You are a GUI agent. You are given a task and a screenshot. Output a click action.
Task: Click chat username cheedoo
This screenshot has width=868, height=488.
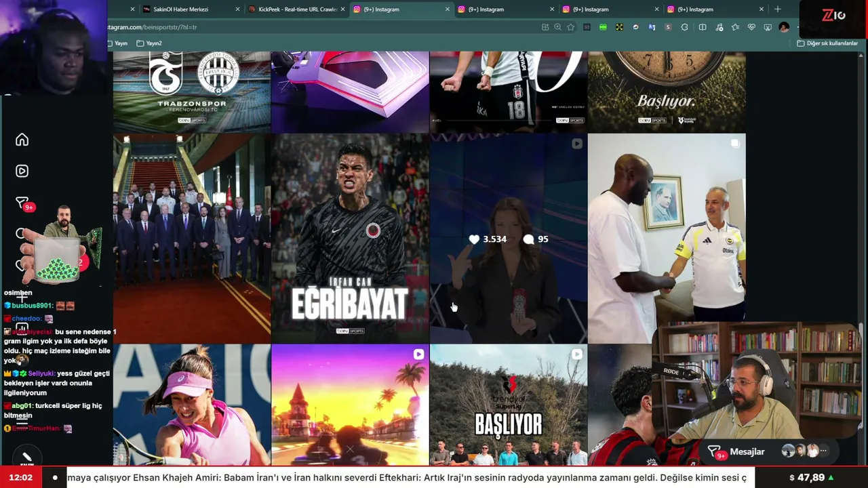tap(27, 319)
